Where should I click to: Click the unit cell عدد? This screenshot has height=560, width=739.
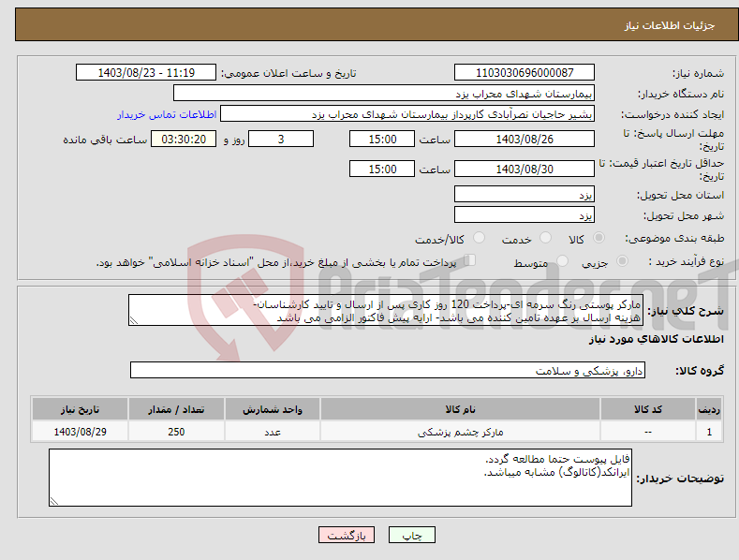(x=273, y=432)
